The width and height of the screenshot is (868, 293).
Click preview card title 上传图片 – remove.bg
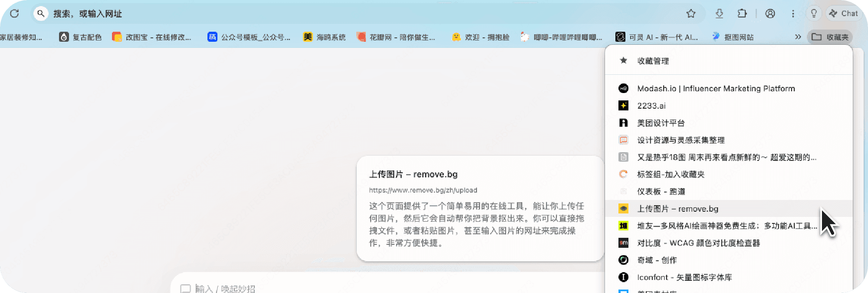(x=413, y=174)
